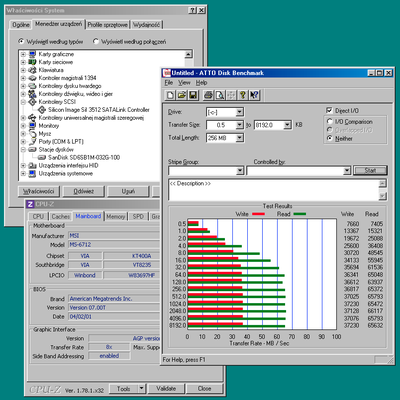Click the ATTO Disk Benchmark title bar icon

(x=167, y=73)
